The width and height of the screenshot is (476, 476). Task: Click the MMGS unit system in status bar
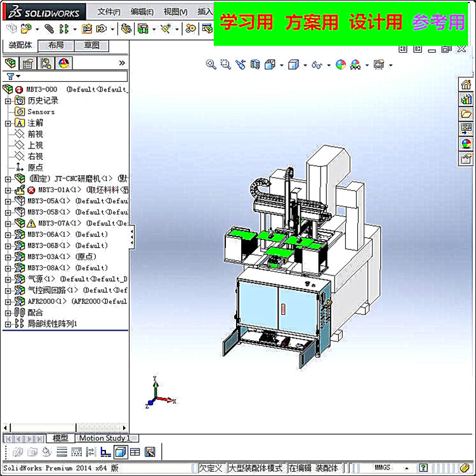pyautogui.click(x=382, y=468)
